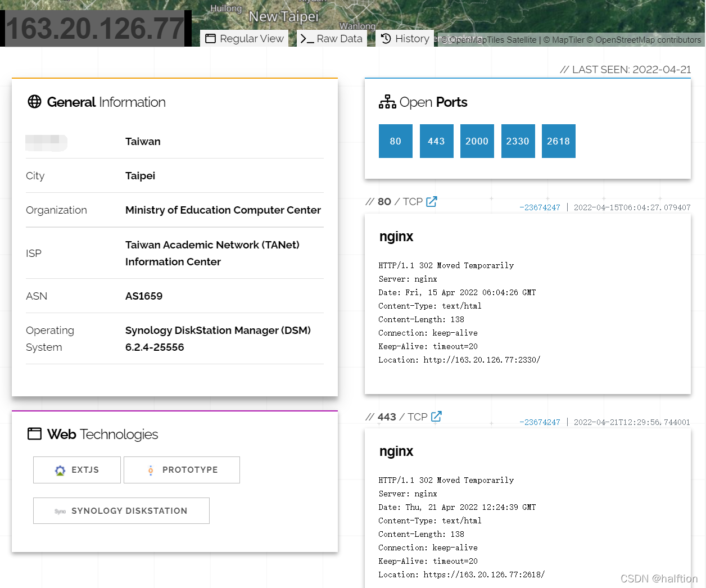
Task: Click the Taiwan Academic Network ISP value
Action: click(212, 254)
